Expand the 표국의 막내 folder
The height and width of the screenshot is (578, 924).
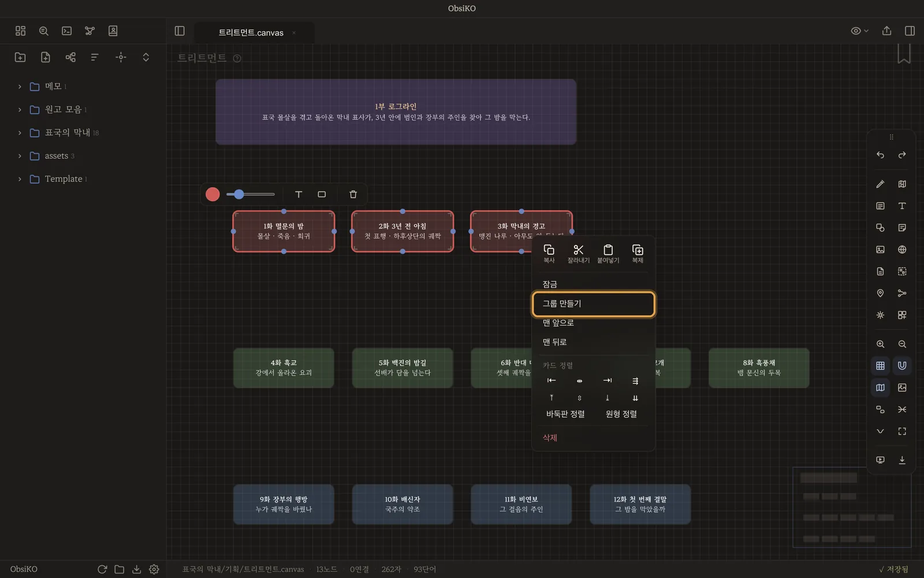pyautogui.click(x=20, y=132)
